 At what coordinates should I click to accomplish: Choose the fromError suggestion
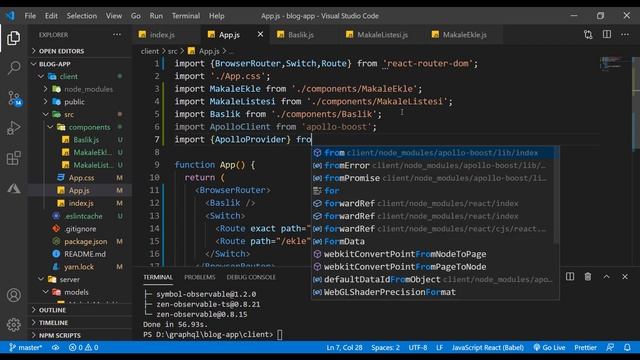[x=433, y=165]
